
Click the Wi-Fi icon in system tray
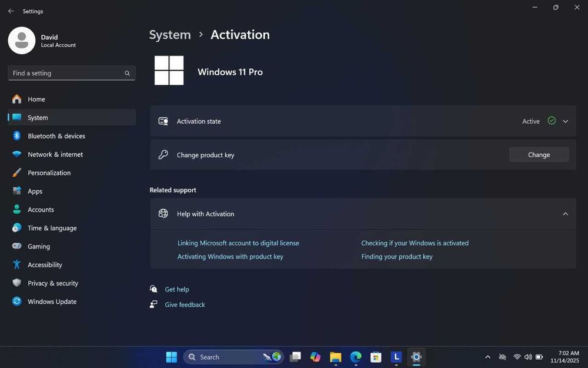tap(517, 357)
